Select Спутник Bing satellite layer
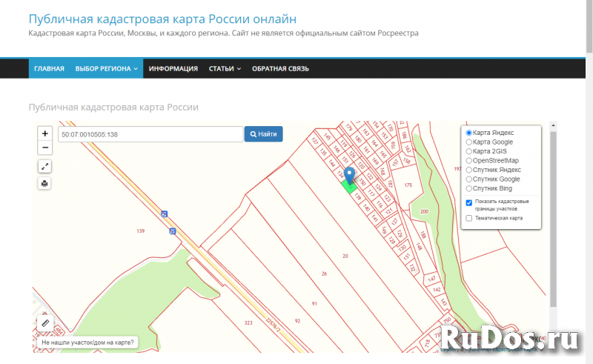The image size is (593, 364). pyautogui.click(x=468, y=188)
